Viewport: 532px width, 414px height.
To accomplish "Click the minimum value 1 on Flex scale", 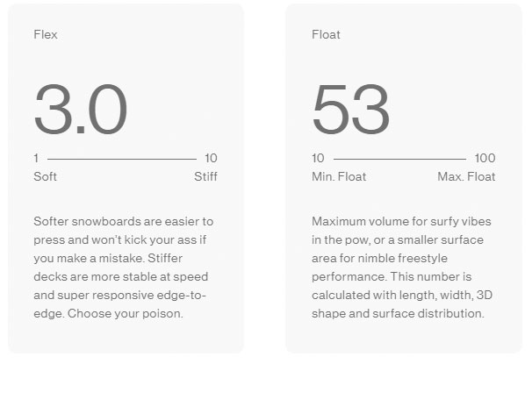I will [36, 159].
